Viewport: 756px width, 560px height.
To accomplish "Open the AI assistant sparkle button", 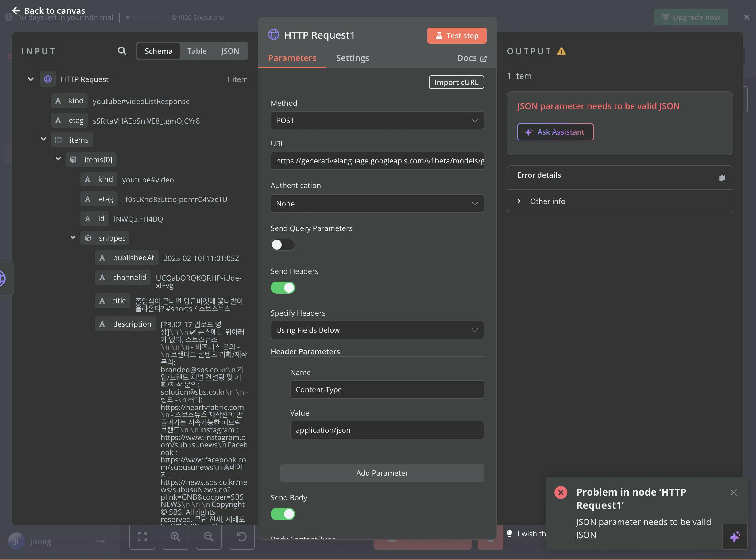I will point(735,537).
